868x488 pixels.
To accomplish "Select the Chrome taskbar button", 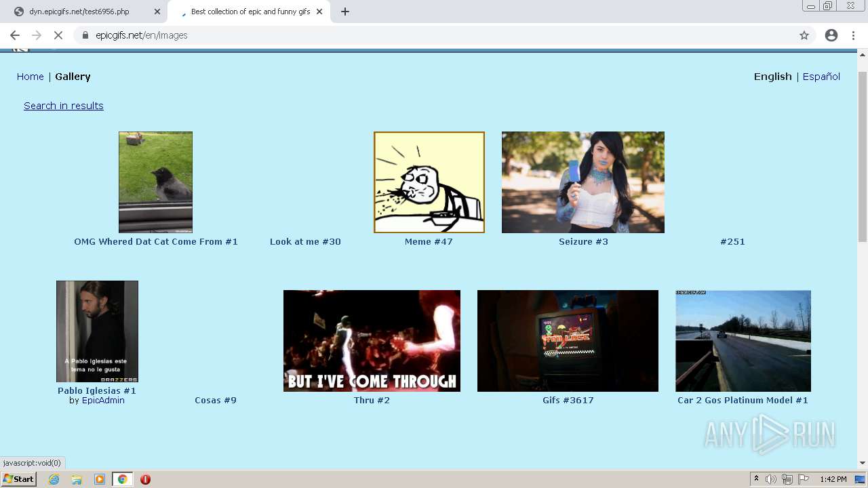I will (x=122, y=479).
